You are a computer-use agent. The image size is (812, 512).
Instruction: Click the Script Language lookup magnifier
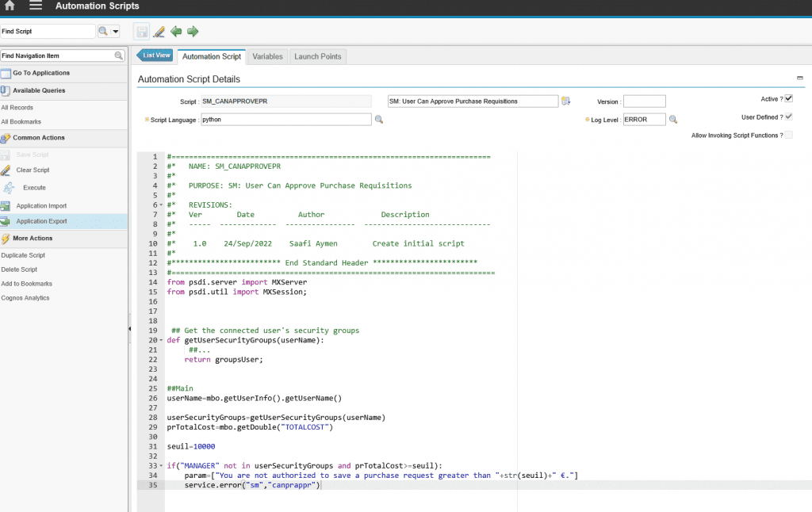tap(379, 120)
